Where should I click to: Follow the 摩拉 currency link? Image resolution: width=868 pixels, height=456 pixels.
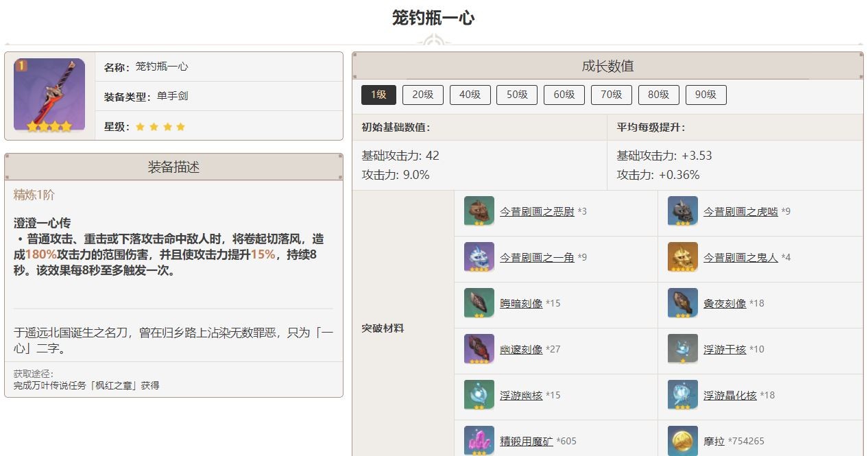point(714,442)
